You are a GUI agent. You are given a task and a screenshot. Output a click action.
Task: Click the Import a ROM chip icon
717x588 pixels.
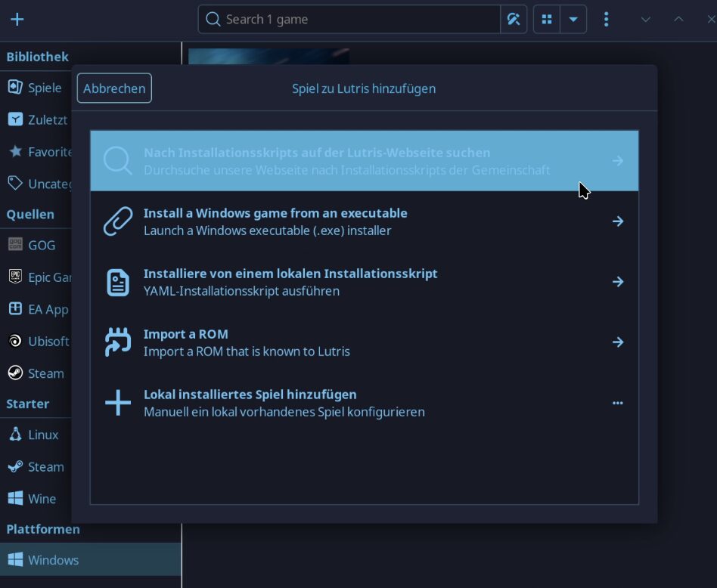click(118, 342)
